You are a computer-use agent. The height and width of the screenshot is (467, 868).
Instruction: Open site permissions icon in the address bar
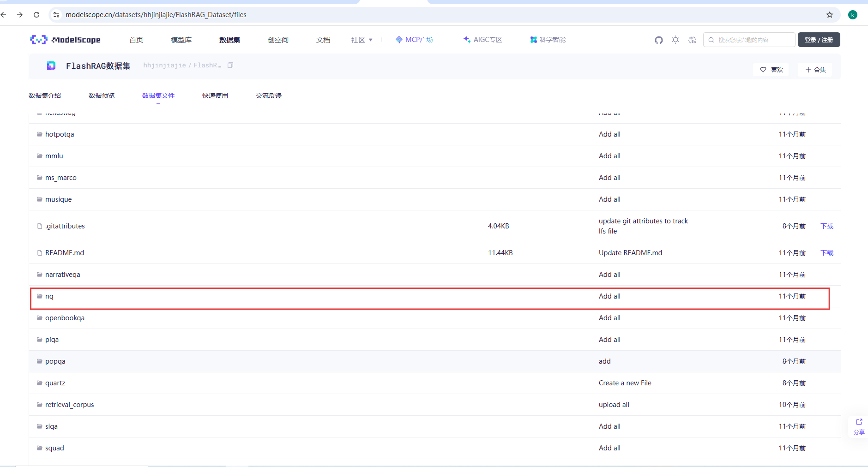pyautogui.click(x=56, y=14)
